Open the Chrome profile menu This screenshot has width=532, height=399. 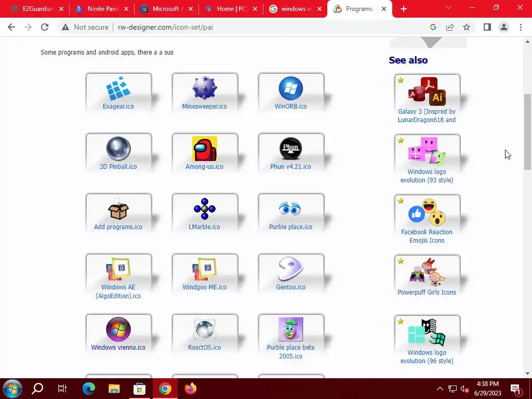click(504, 27)
